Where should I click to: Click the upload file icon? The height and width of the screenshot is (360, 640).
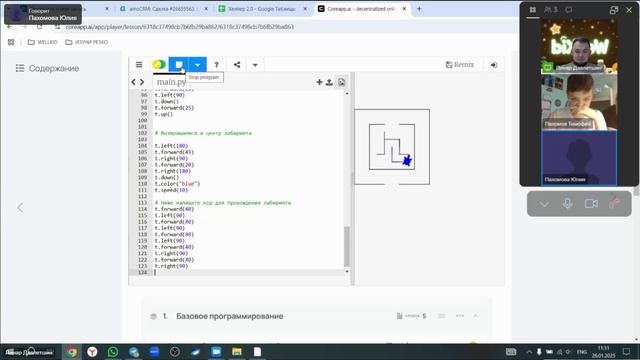click(x=329, y=82)
